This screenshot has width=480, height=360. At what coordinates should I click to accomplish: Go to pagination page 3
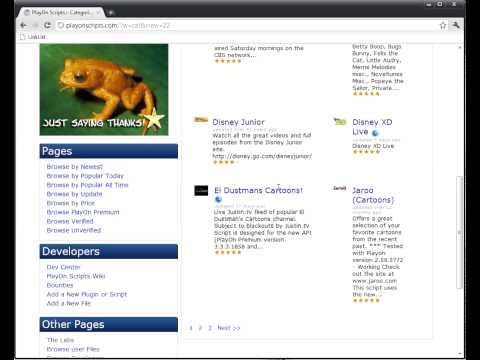click(210, 328)
